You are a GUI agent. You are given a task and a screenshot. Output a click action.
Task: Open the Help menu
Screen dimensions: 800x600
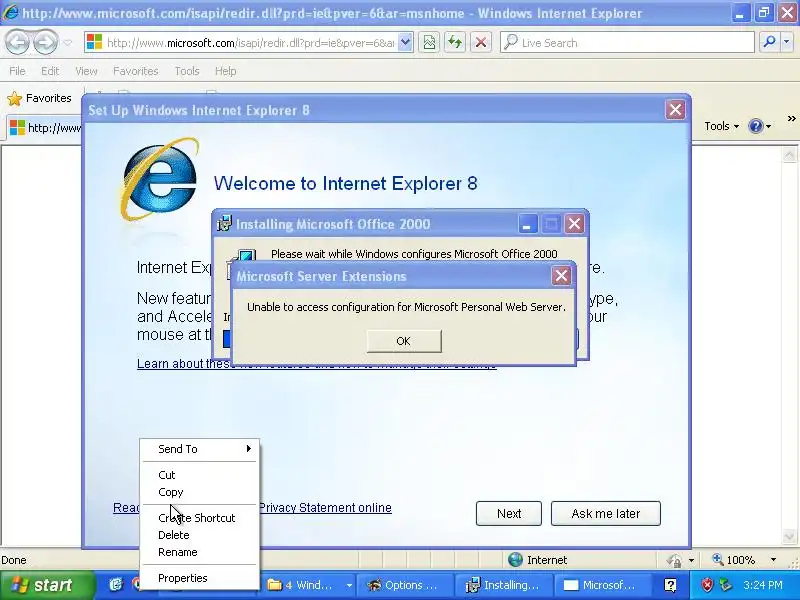point(226,71)
